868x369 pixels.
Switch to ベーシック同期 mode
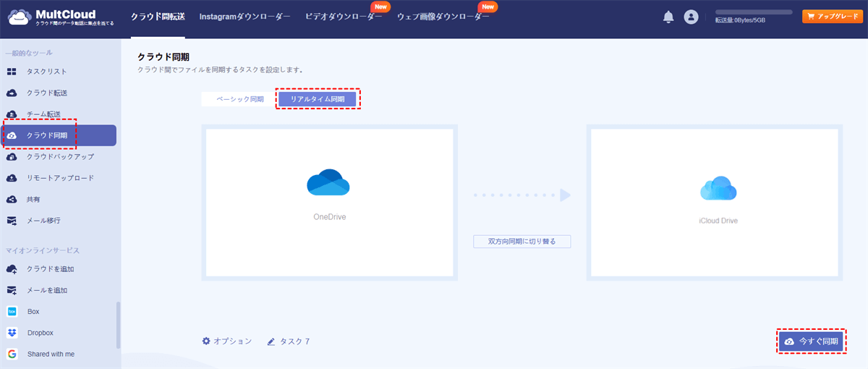240,99
